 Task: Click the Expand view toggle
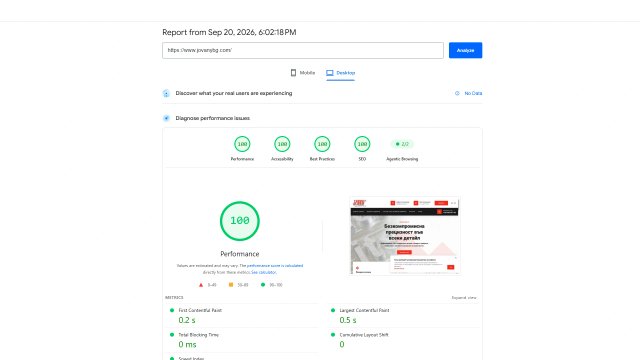pos(464,298)
